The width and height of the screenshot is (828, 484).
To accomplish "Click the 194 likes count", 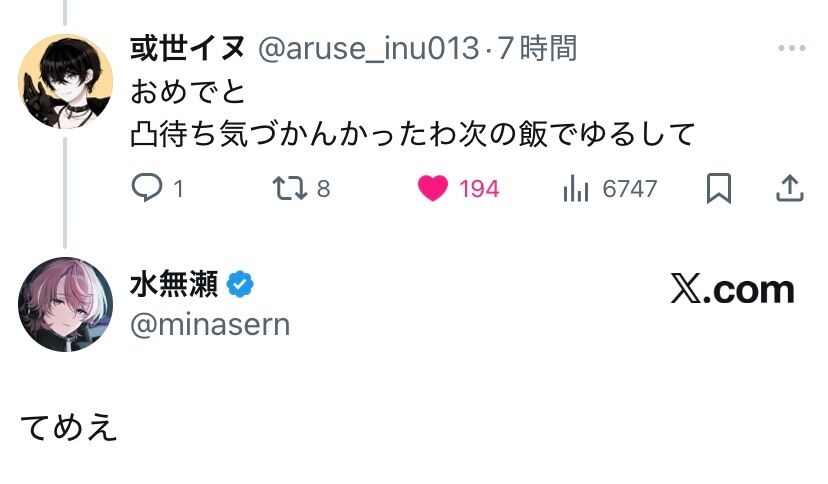I will point(479,188).
